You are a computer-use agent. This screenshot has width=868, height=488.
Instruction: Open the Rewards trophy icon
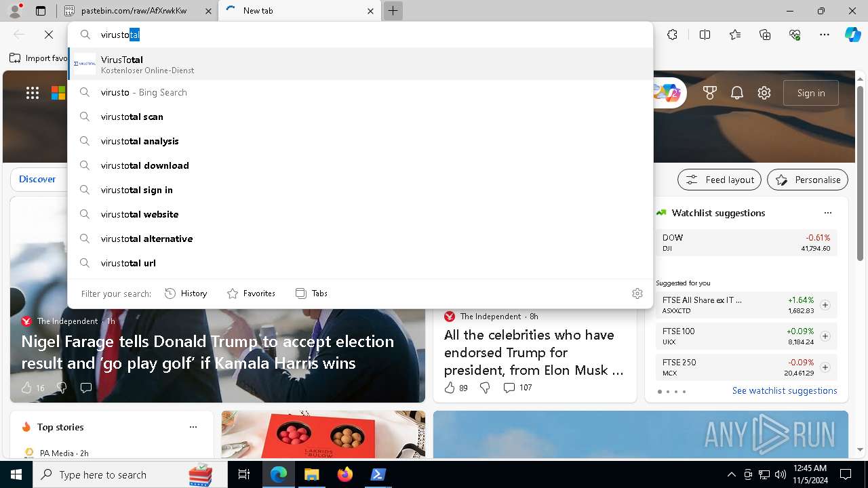[x=710, y=93]
